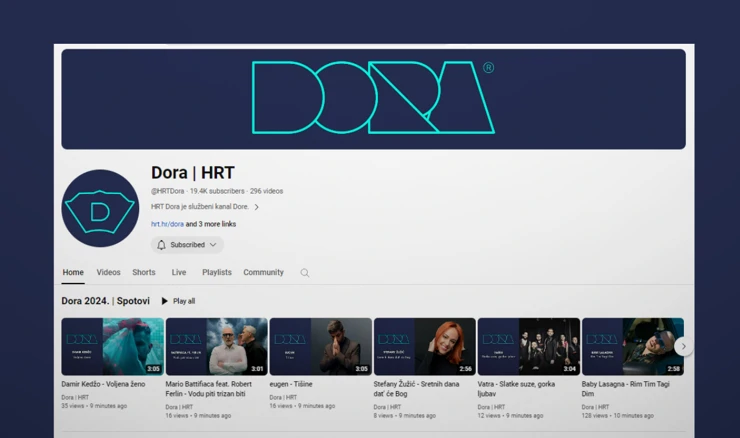Click the DORA banner logo
The width and height of the screenshot is (740, 438).
(373, 98)
